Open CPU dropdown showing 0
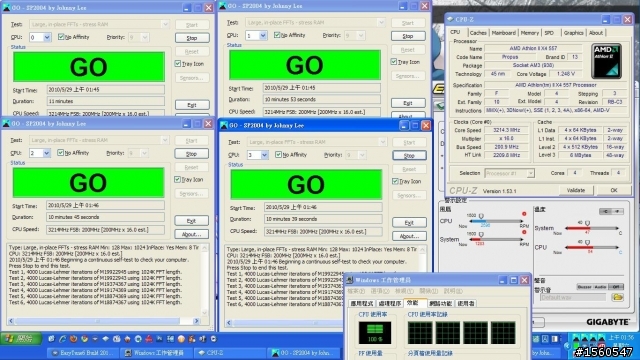Image resolution: width=640 pixels, height=360 pixels. point(40,38)
